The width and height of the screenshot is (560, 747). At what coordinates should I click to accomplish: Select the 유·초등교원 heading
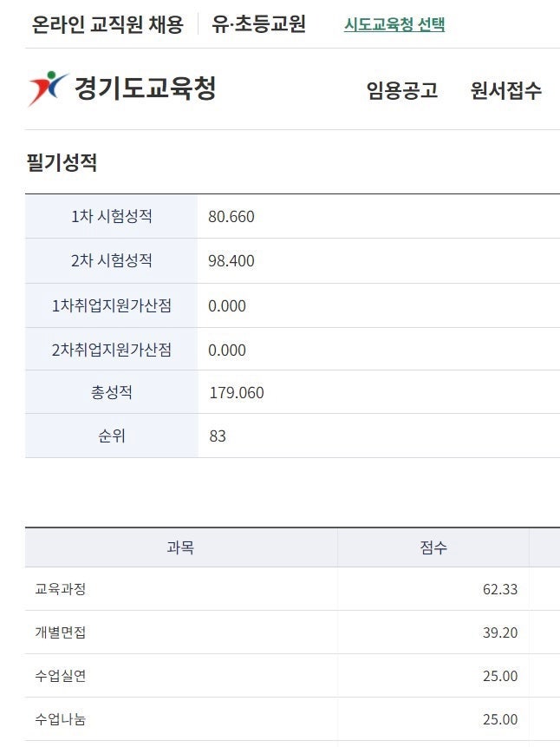(x=258, y=24)
